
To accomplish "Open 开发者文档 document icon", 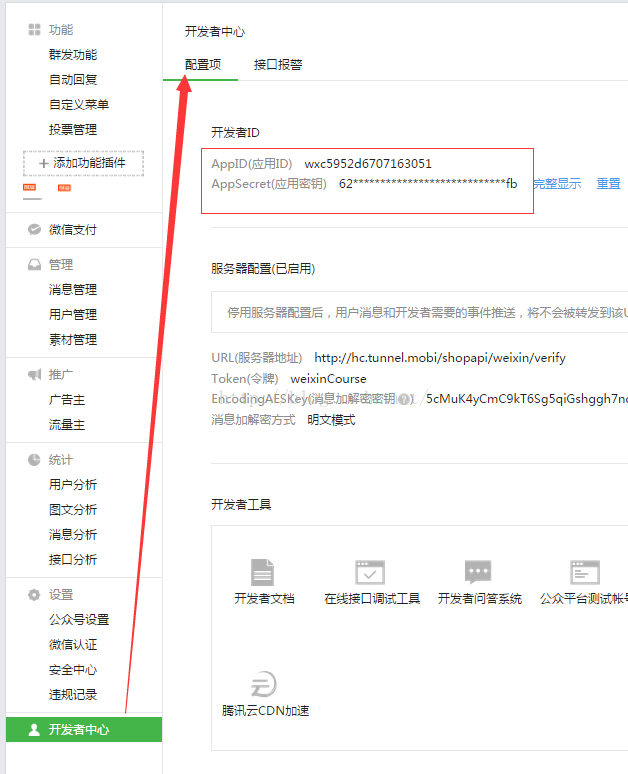I will pyautogui.click(x=262, y=572).
